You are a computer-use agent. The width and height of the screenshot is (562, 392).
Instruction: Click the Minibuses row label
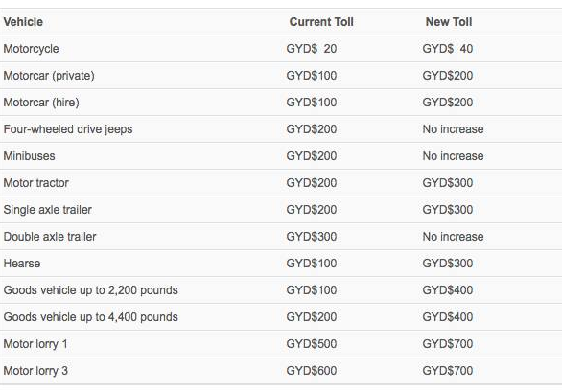coord(30,156)
